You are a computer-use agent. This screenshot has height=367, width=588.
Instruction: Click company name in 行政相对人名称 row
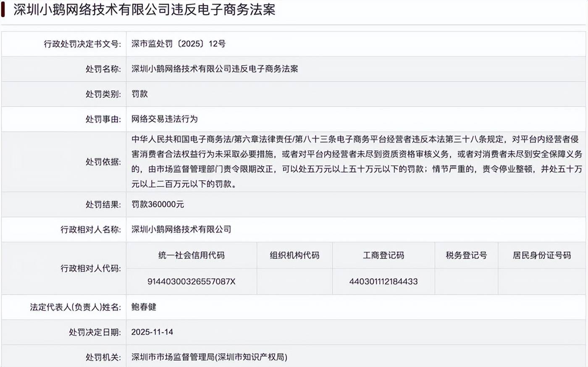tap(181, 229)
